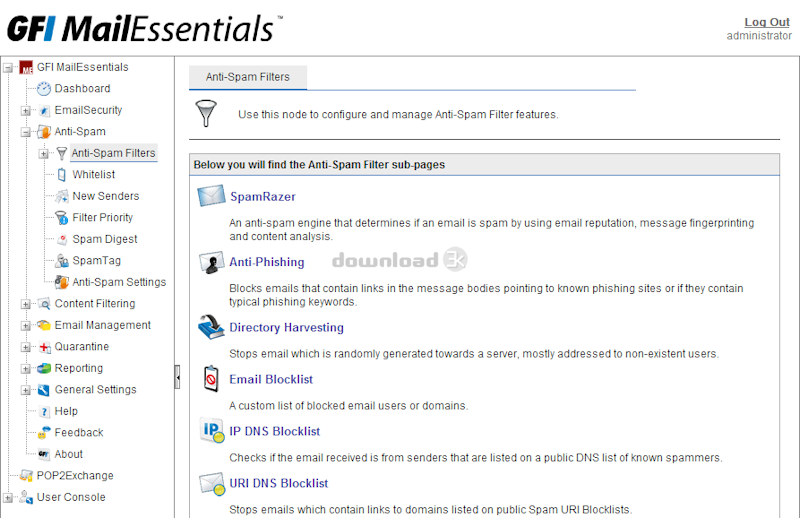Click the Directory Harvesting book icon
Viewport: 800px width, 518px height.
pyautogui.click(x=211, y=327)
